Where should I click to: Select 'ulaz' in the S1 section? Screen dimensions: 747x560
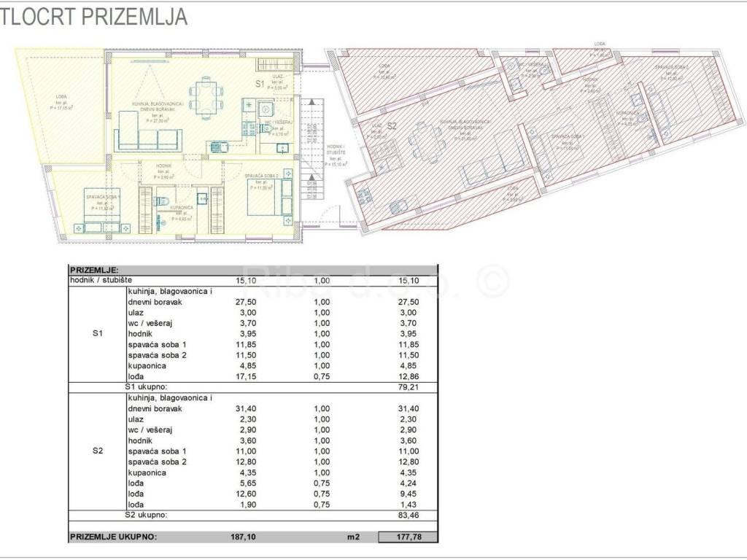click(135, 312)
